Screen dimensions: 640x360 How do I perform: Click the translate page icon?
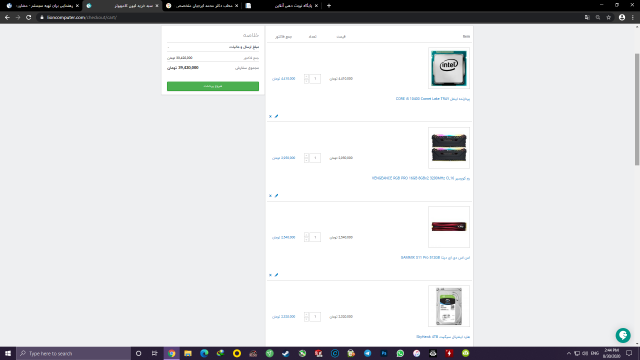(587, 17)
